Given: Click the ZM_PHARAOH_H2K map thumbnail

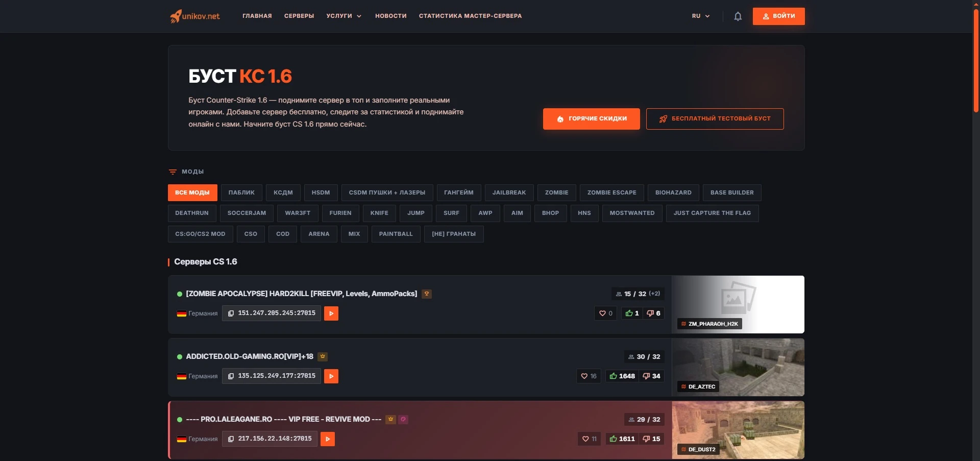Looking at the screenshot, I should 738,305.
